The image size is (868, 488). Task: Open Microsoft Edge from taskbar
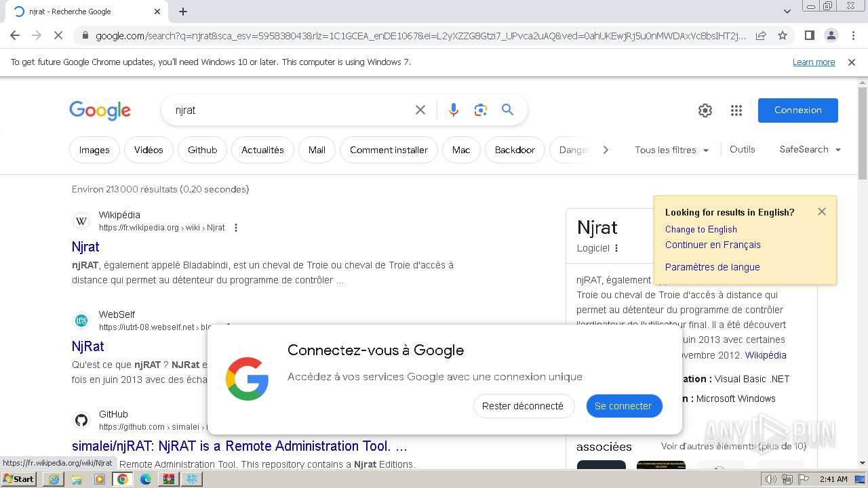point(146,479)
